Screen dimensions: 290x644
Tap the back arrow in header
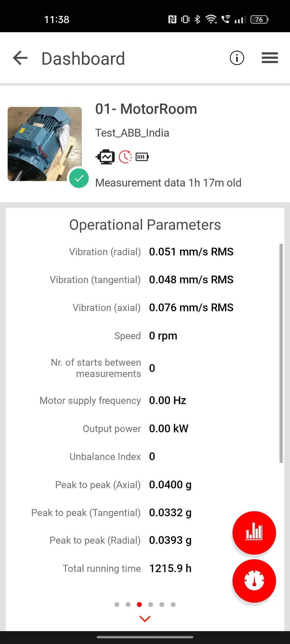(20, 58)
